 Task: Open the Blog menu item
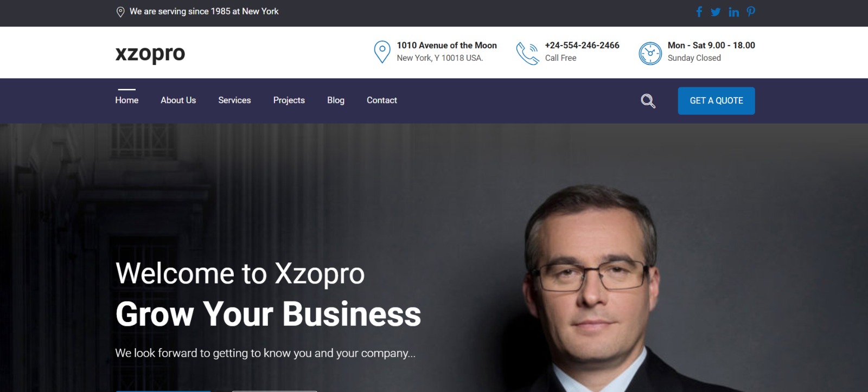tap(335, 100)
